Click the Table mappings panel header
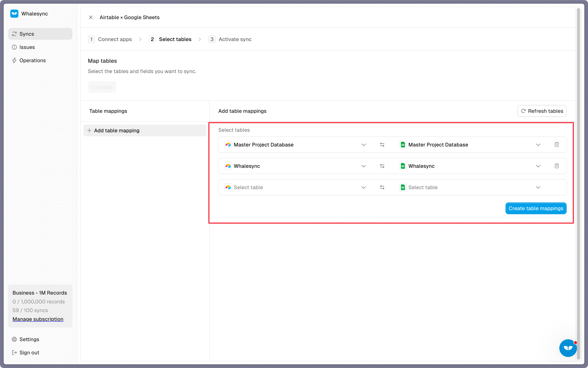 pyautogui.click(x=108, y=111)
